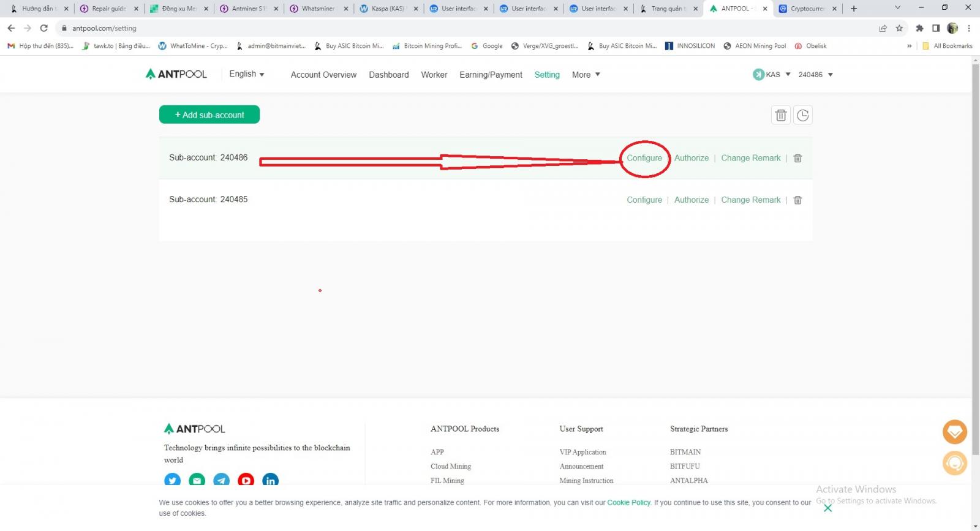Show hidden bookmarks with the » chevron
This screenshot has width=980, height=531.
(909, 46)
